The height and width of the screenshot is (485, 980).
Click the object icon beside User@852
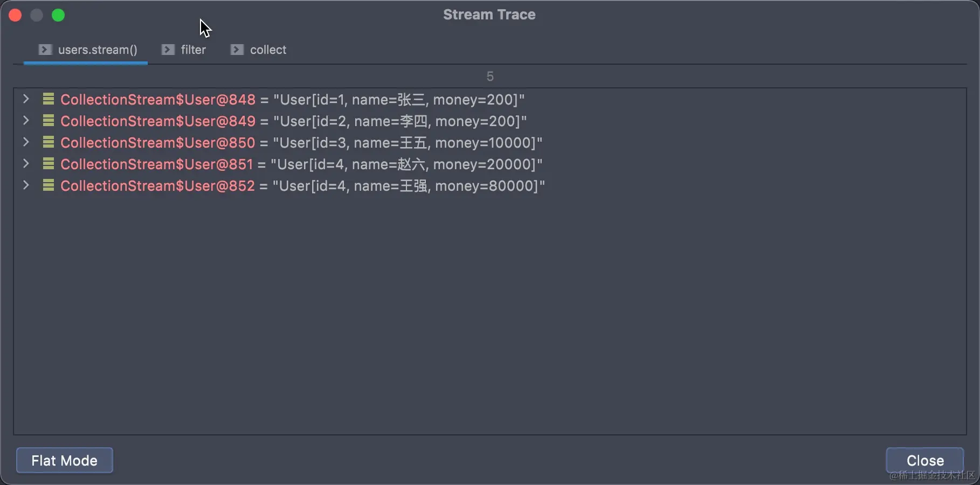[49, 185]
